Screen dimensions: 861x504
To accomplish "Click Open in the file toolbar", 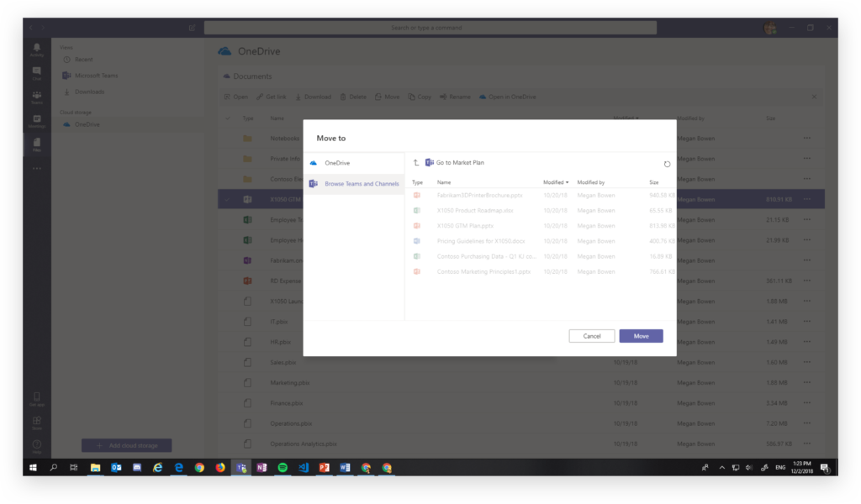I will pyautogui.click(x=236, y=97).
